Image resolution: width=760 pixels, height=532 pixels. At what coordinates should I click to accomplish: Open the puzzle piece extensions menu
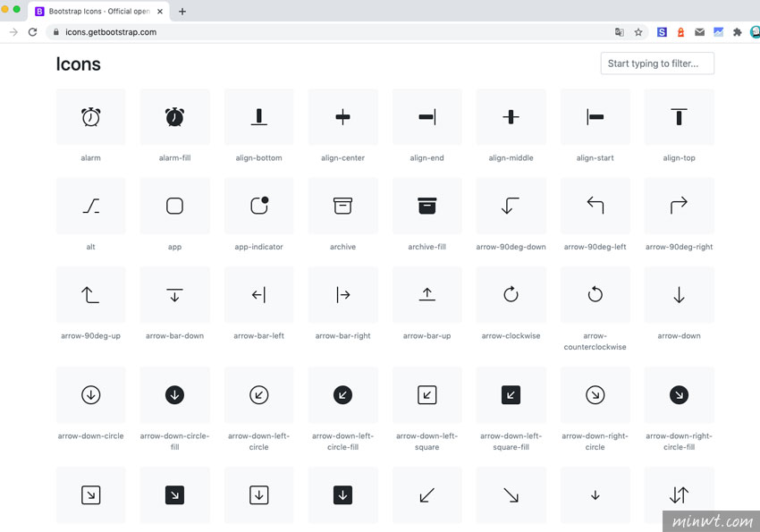point(738,32)
